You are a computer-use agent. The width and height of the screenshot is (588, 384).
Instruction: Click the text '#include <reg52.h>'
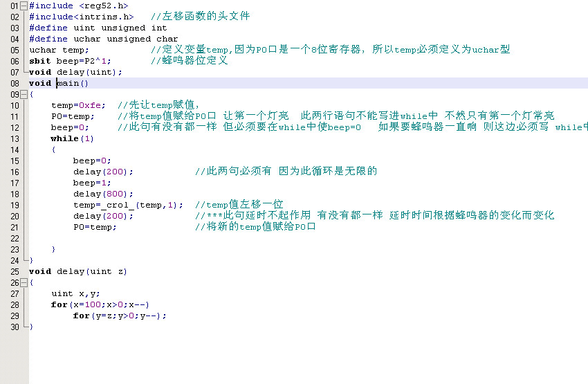(79, 6)
